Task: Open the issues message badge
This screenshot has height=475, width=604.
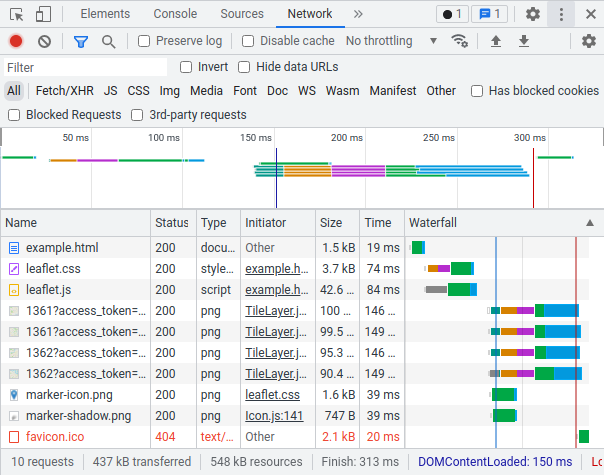Action: click(490, 14)
